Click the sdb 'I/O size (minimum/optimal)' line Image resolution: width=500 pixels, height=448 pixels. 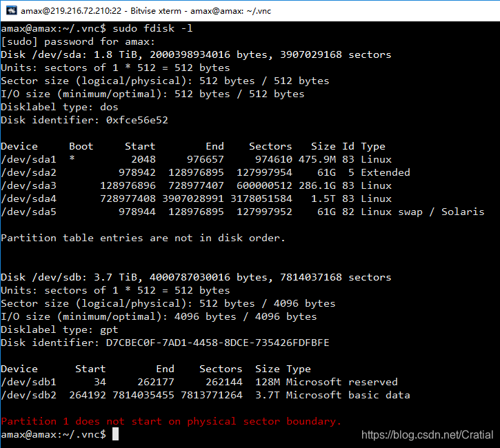pos(159,316)
